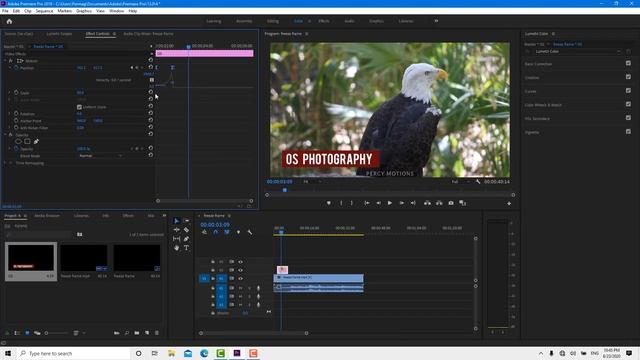Open Blend Mode dropdown
This screenshot has width=640, height=360.
pos(100,156)
